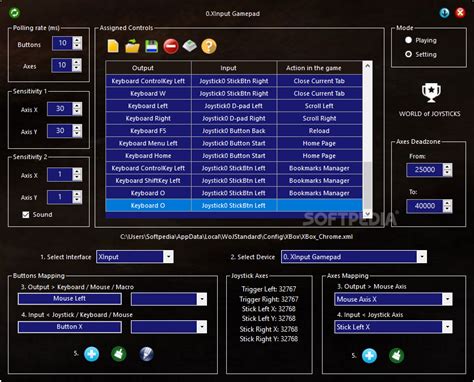Image resolution: width=474 pixels, height=382 pixels.
Task: Select the Keyboard F5 row in the table
Action: point(234,131)
